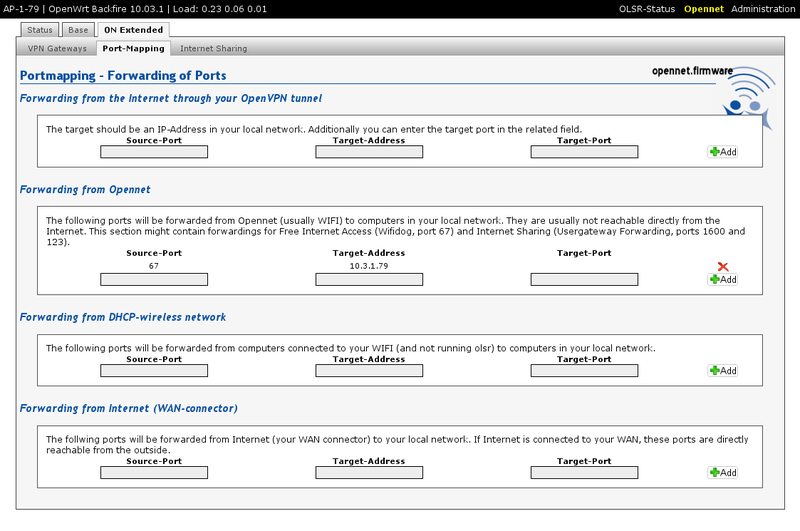The width and height of the screenshot is (800, 531).
Task: Open the Opennet top menu item
Action: tap(704, 9)
